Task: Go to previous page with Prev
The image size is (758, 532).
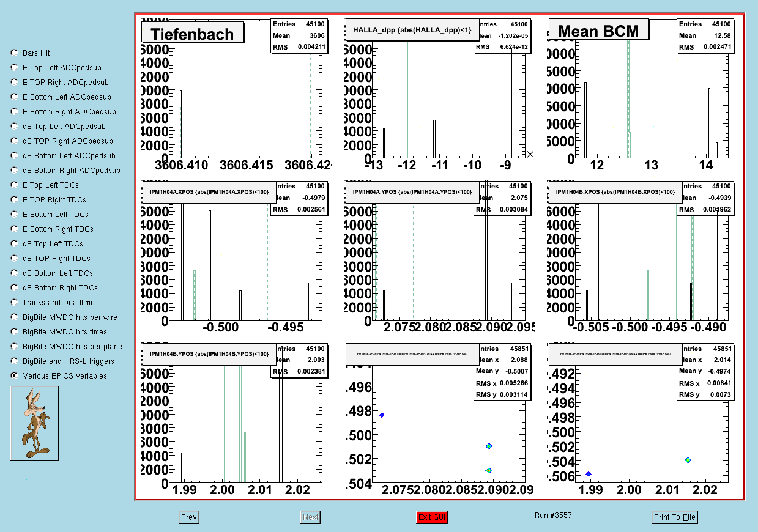Action: (x=189, y=517)
